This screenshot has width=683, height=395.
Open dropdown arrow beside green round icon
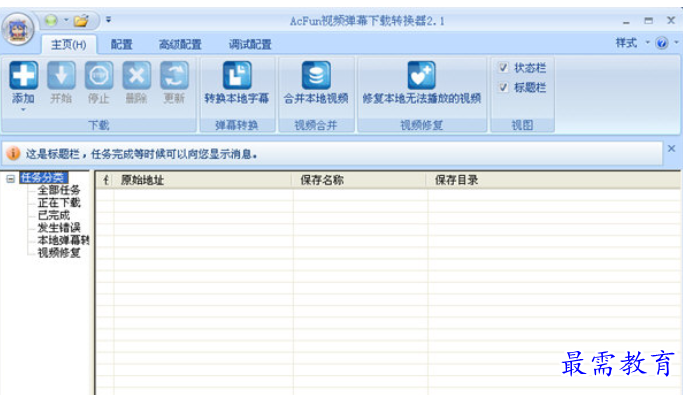click(x=66, y=20)
